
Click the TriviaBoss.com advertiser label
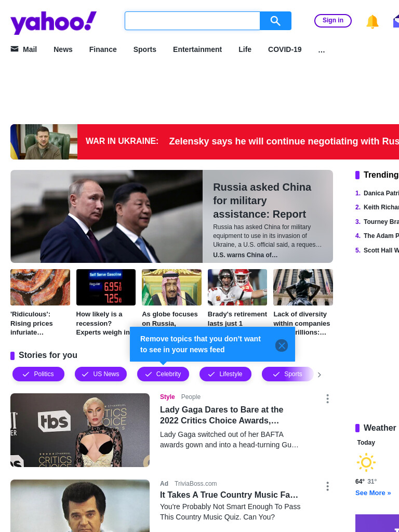195,484
